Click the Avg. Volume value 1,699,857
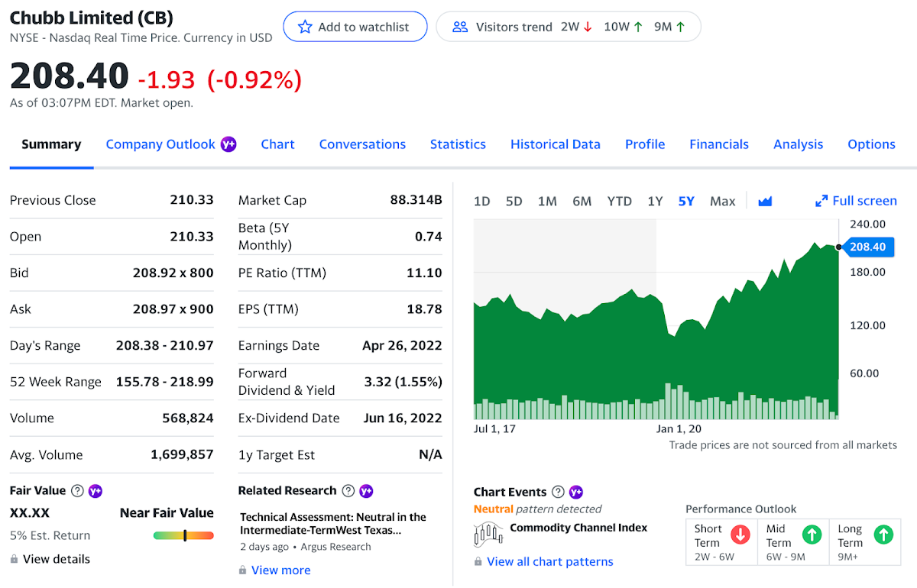The width and height of the screenshot is (917, 588). tap(182, 454)
